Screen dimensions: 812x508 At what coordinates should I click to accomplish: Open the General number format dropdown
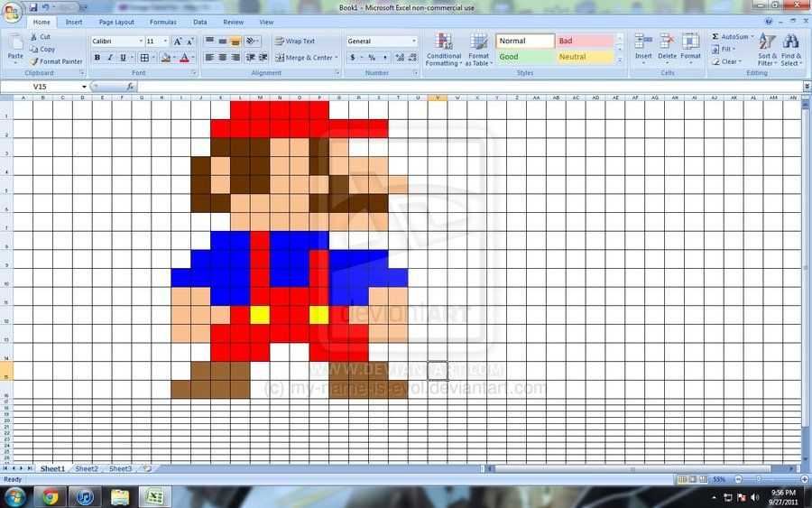point(414,41)
